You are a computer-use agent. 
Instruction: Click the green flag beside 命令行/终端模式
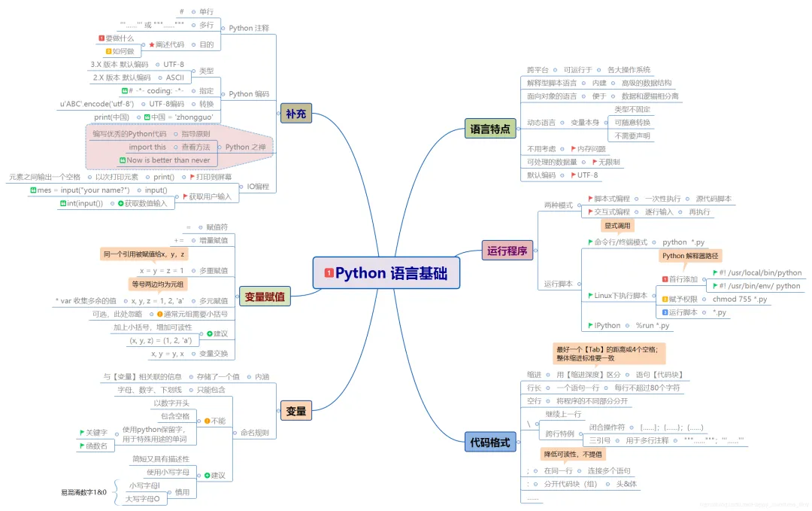590,242
